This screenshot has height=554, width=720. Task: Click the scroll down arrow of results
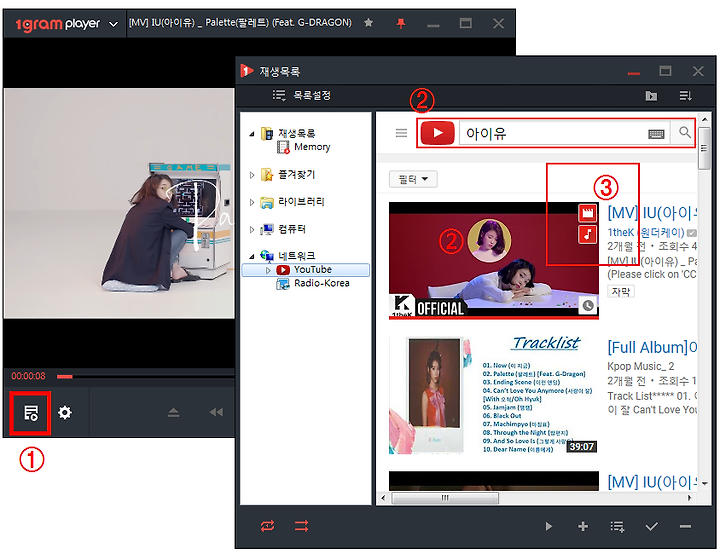tap(704, 484)
